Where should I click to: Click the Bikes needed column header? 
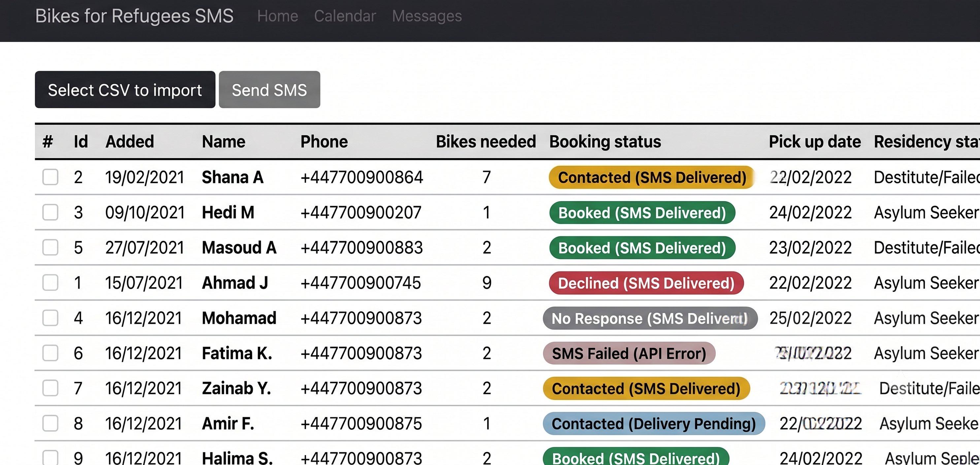(x=486, y=142)
